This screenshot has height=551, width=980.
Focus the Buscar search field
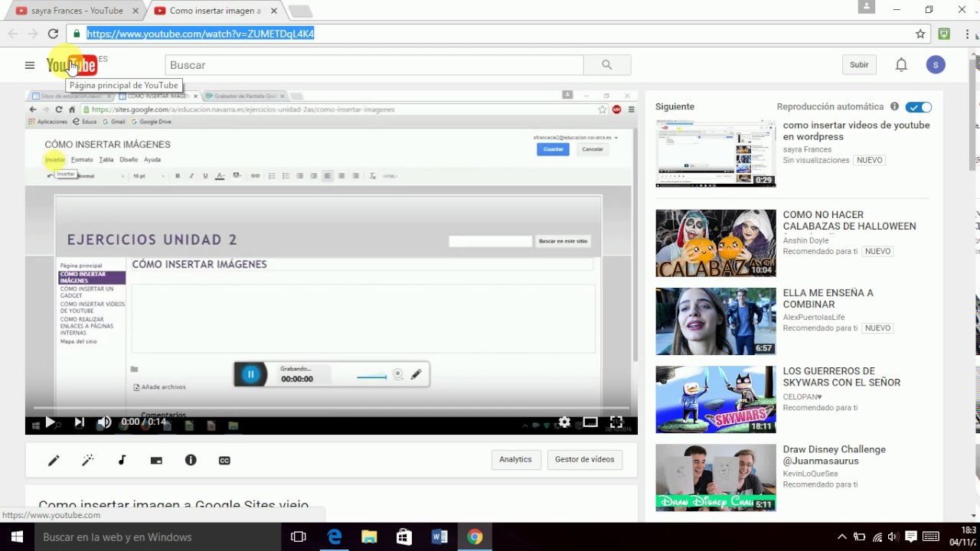374,65
